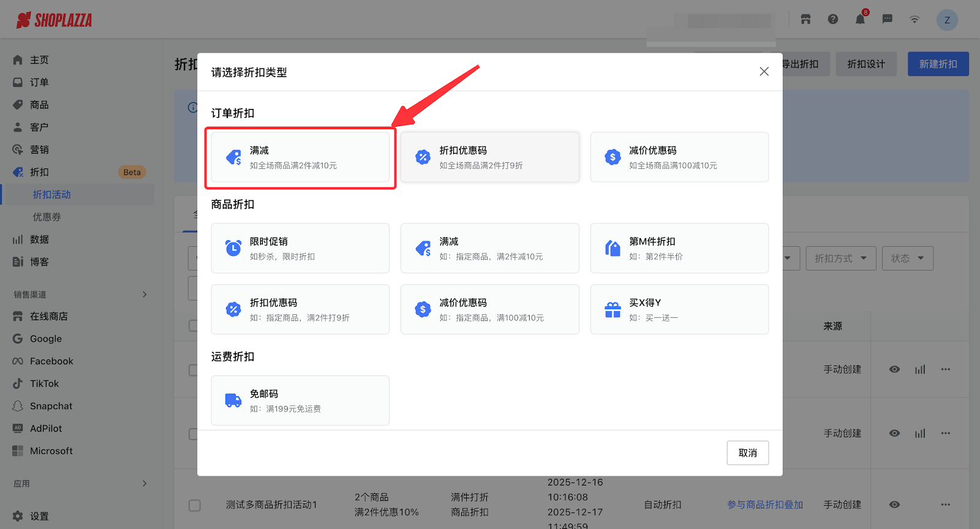Go to 订单 orders in sidebar
Screen dimensions: 980x529
39,83
